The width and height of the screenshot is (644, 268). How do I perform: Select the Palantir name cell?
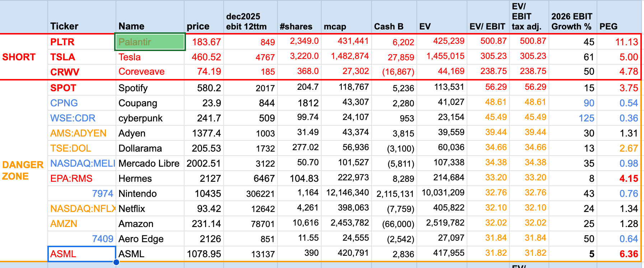coord(150,42)
